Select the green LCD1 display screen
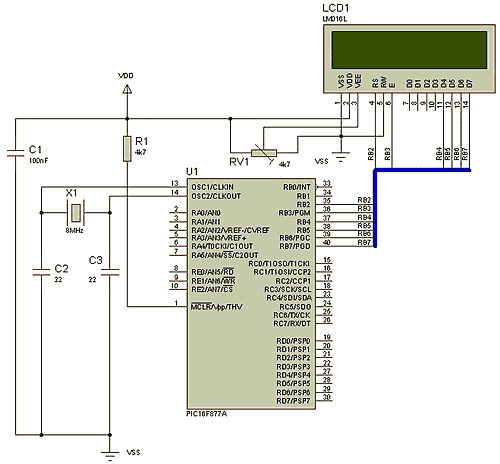 click(x=409, y=50)
